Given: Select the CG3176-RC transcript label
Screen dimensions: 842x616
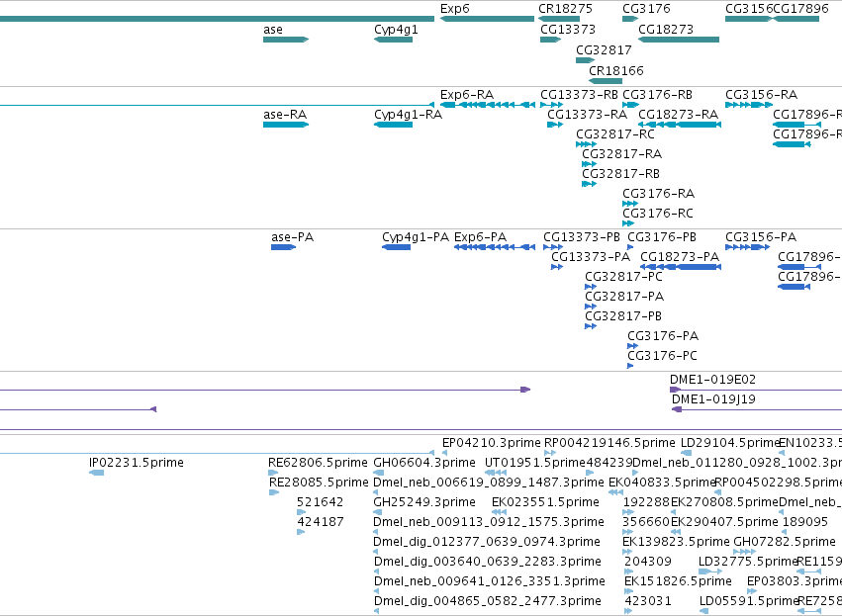Looking at the screenshot, I should click(658, 214).
